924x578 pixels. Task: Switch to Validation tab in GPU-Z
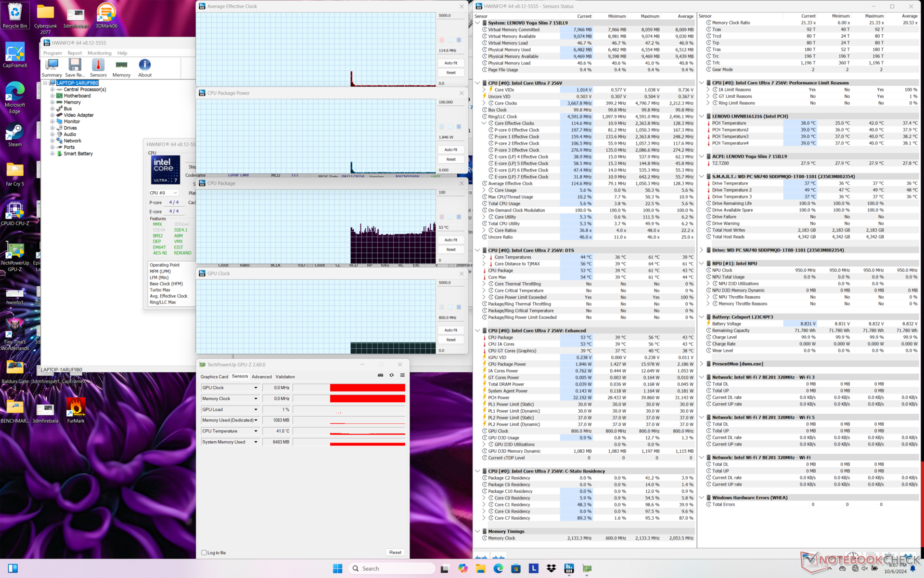(285, 377)
